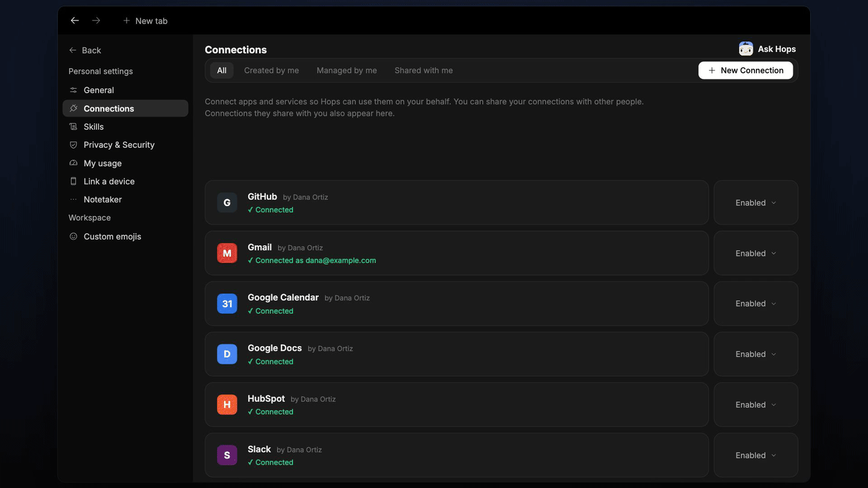Viewport: 868px width, 488px height.
Task: Click the Ask Hops avatar icon
Action: point(746,49)
